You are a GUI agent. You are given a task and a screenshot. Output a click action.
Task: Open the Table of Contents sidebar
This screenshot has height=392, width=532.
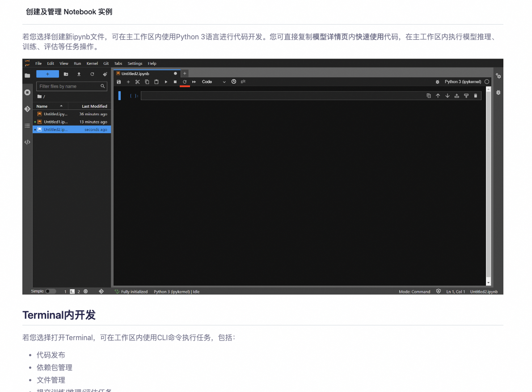click(x=27, y=126)
